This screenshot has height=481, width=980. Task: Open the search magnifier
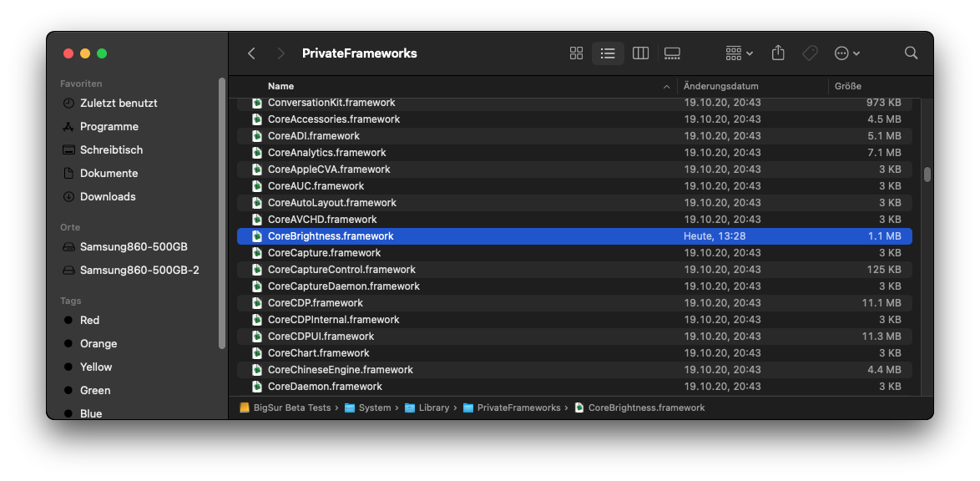(911, 53)
